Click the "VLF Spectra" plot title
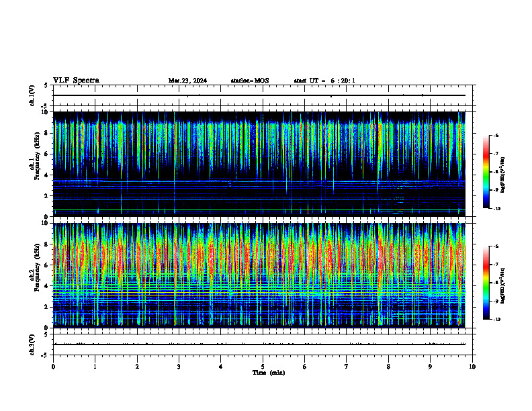 pos(76,81)
